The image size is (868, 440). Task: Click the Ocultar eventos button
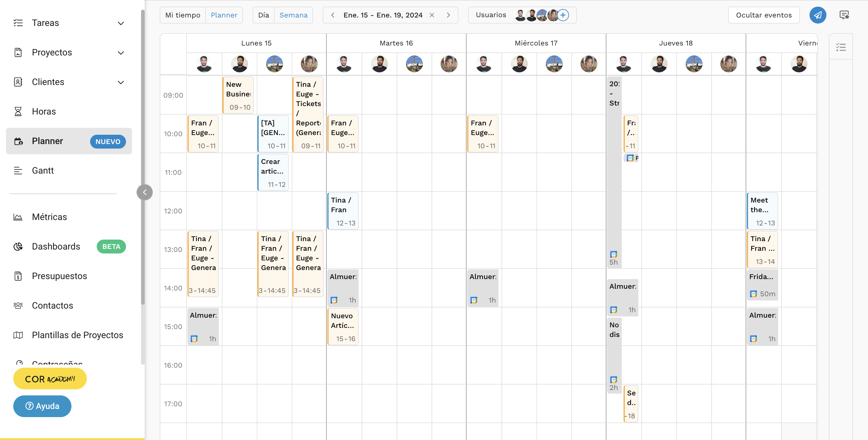(x=763, y=15)
